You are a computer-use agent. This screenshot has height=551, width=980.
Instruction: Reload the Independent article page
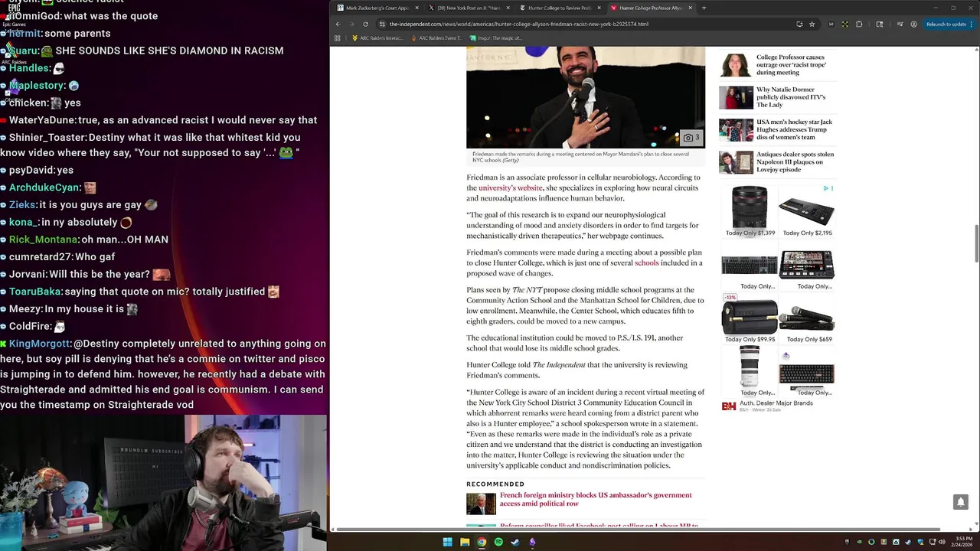pos(365,24)
